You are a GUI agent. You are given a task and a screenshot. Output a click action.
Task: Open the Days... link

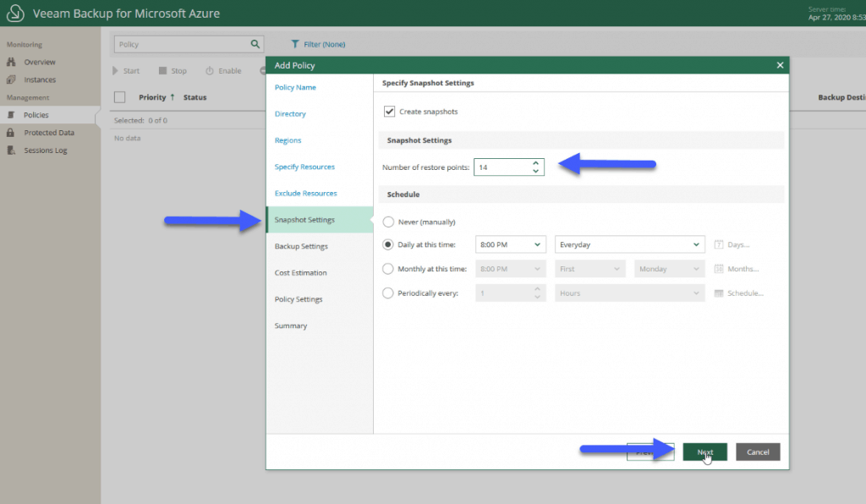pyautogui.click(x=738, y=244)
